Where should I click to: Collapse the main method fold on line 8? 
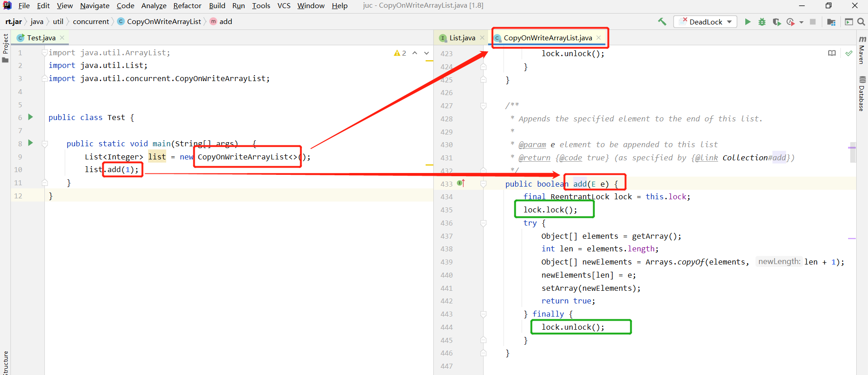pos(44,144)
